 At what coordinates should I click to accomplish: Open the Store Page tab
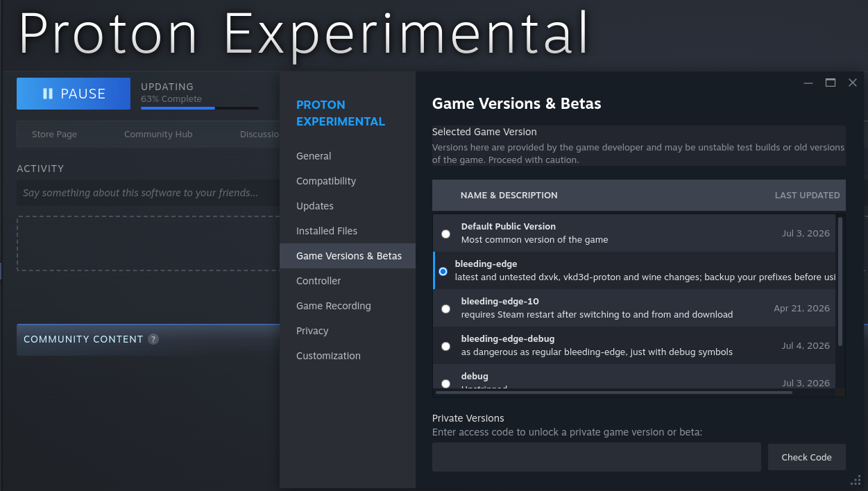(x=54, y=134)
